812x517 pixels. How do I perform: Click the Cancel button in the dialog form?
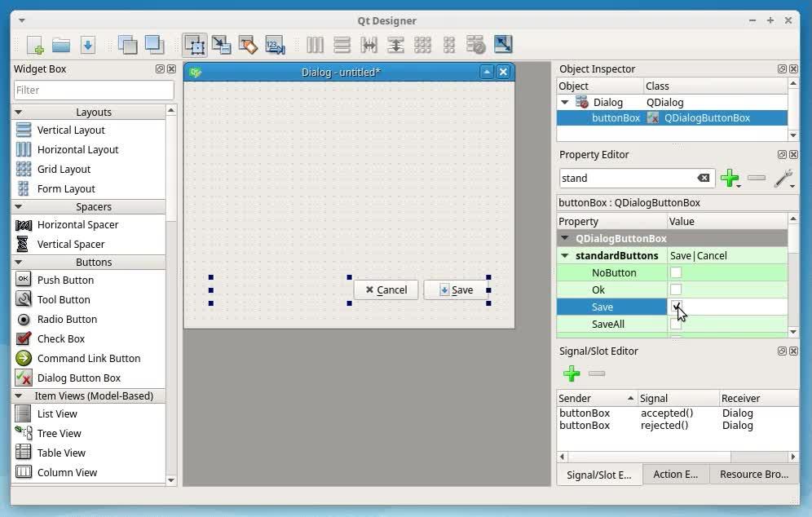[386, 290]
